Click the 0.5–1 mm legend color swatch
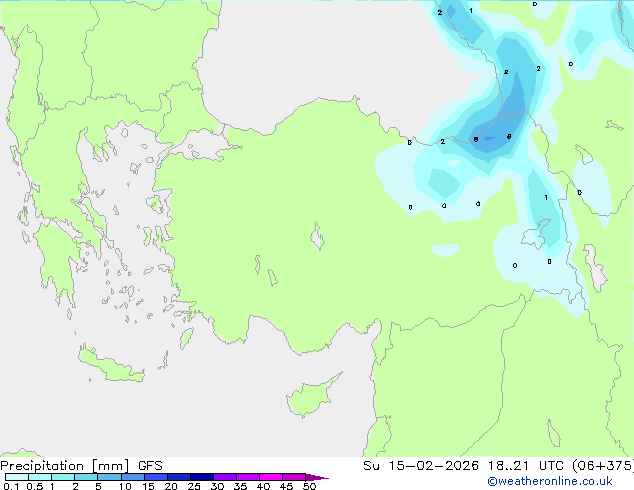Screen dimensions: 634x490 click(40, 477)
